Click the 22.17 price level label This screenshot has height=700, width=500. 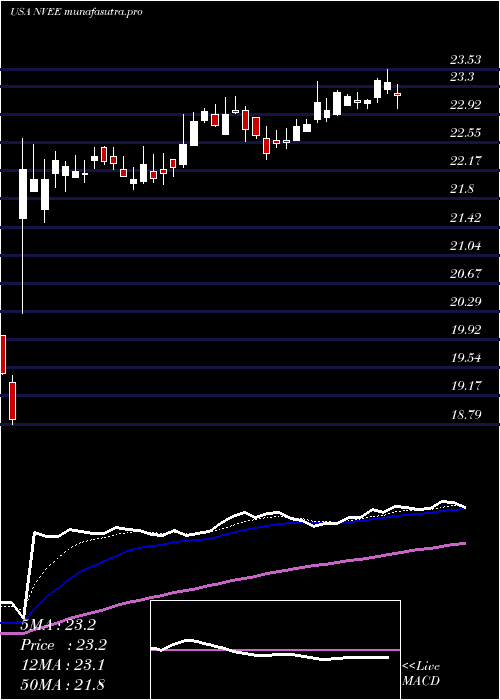pos(465,161)
